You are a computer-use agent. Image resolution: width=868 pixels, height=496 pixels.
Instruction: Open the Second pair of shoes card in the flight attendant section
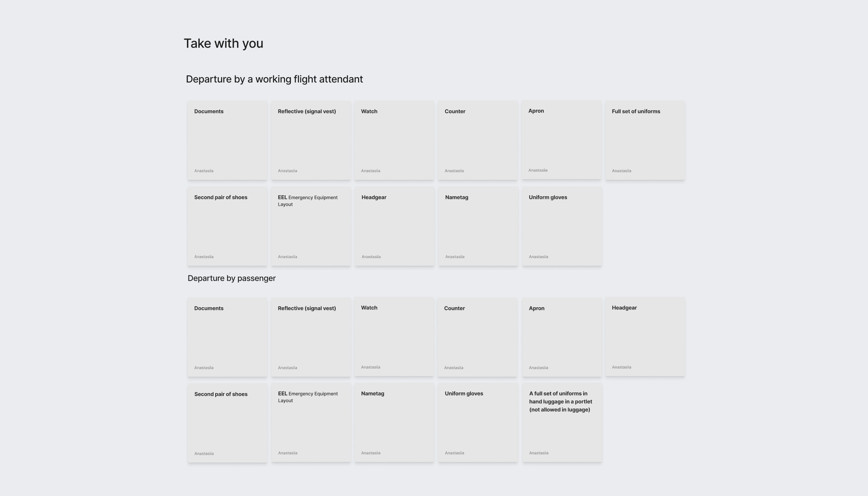point(227,226)
